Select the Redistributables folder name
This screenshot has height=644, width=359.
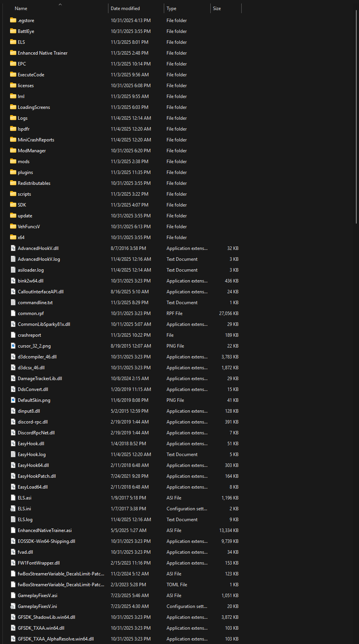tap(34, 183)
